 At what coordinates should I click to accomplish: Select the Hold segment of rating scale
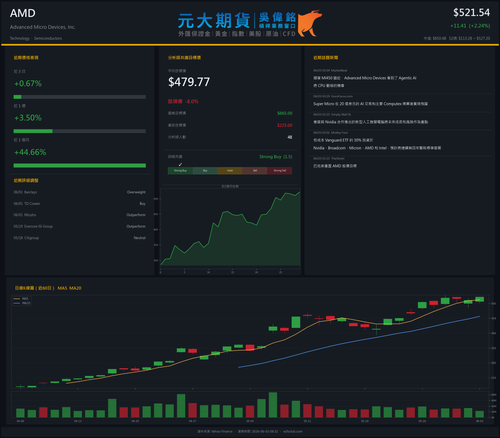coord(230,171)
